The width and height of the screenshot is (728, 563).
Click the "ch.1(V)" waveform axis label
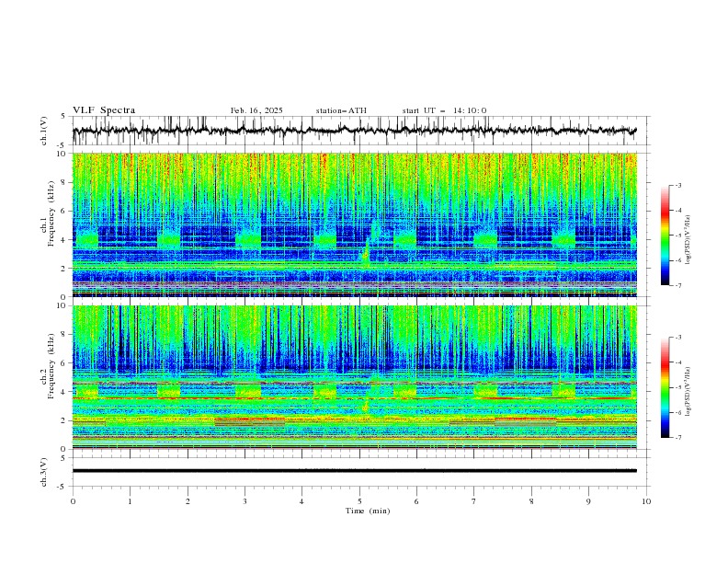44,131
